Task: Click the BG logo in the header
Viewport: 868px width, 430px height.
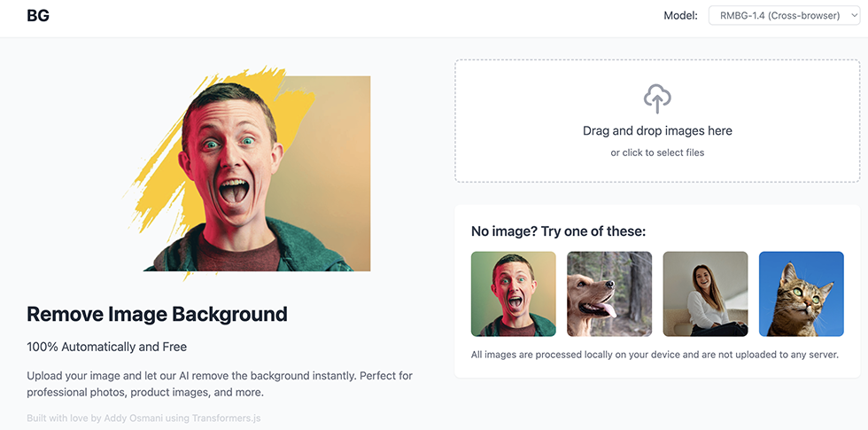Action: pyautogui.click(x=38, y=15)
